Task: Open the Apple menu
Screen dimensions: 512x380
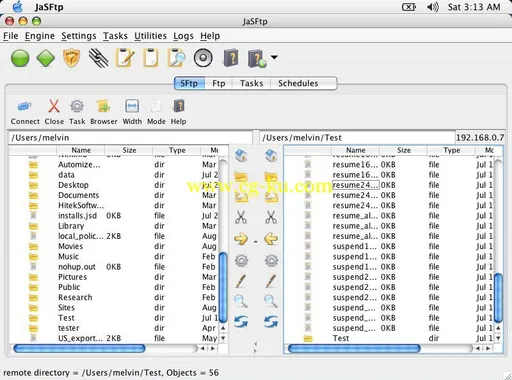Action: [18, 7]
